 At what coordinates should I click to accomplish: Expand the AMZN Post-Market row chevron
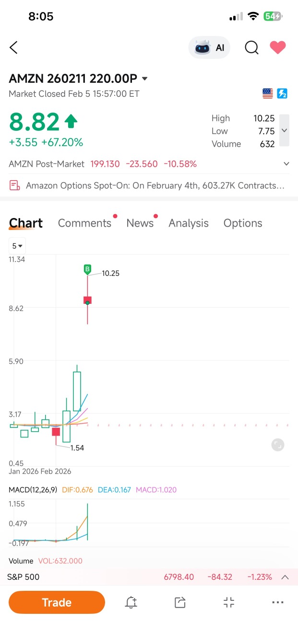[x=286, y=164]
